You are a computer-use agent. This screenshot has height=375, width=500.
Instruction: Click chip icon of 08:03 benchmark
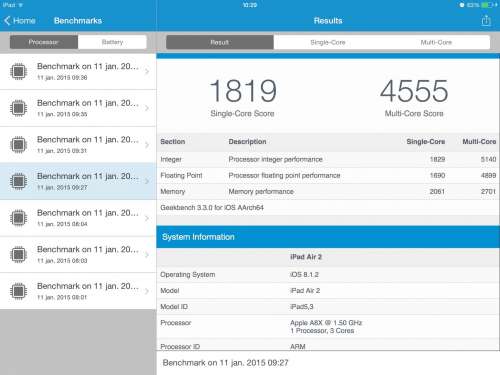pyautogui.click(x=19, y=254)
